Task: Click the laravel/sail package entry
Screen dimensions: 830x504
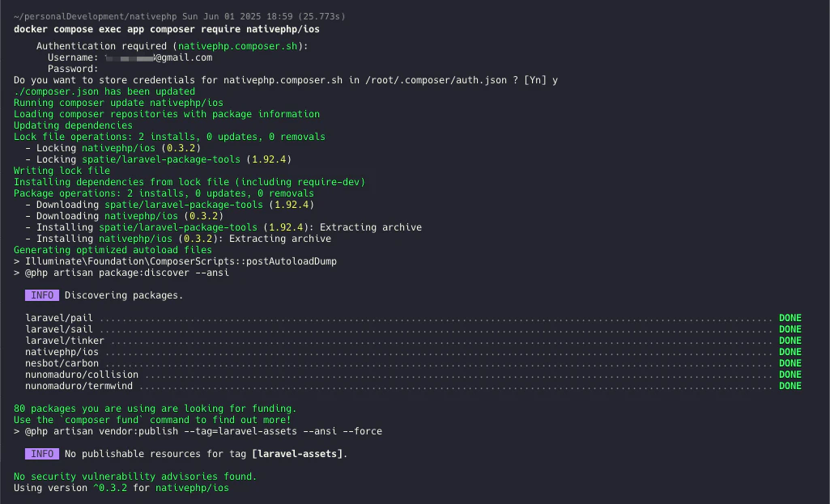Action: [59, 329]
